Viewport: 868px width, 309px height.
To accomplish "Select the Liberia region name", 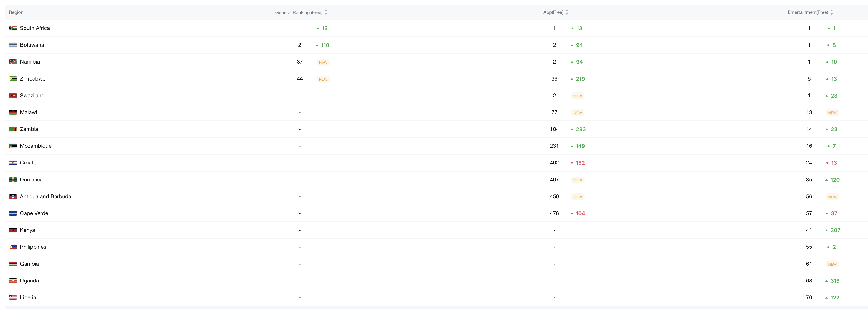I will pos(28,298).
